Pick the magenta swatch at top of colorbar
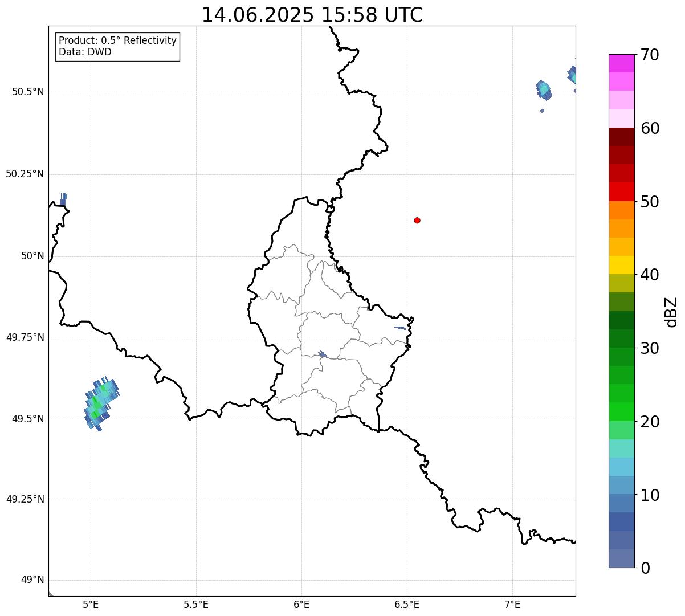This screenshot has width=685, height=616. pyautogui.click(x=621, y=63)
